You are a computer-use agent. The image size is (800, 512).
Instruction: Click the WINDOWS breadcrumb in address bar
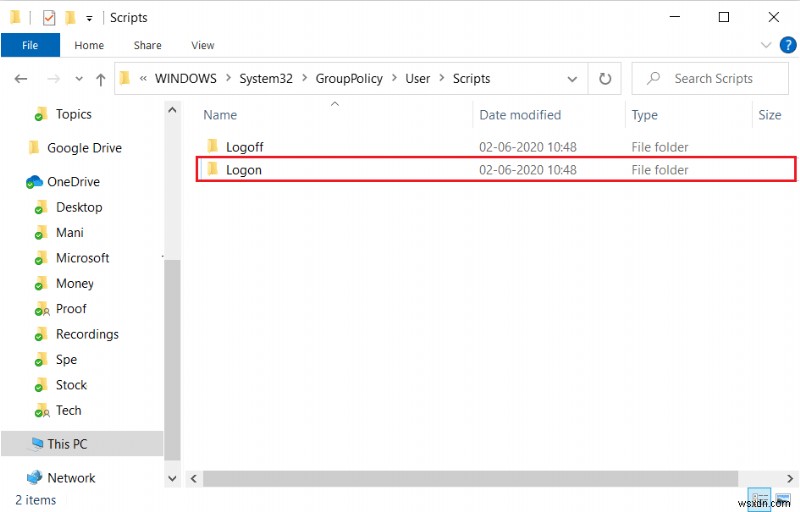186,79
